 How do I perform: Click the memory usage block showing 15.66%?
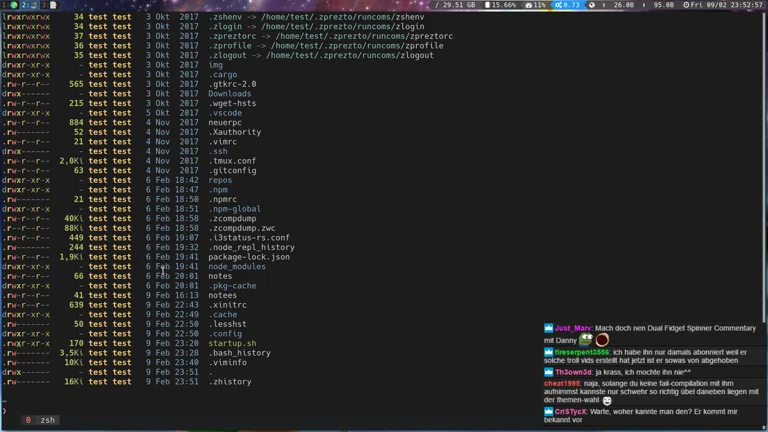coord(500,5)
